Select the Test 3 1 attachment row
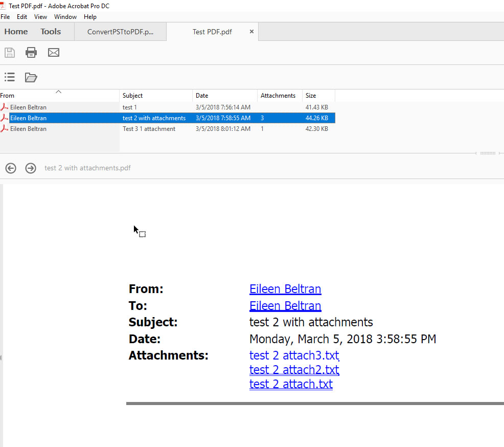Screen dimensions: 504x447 [149, 129]
